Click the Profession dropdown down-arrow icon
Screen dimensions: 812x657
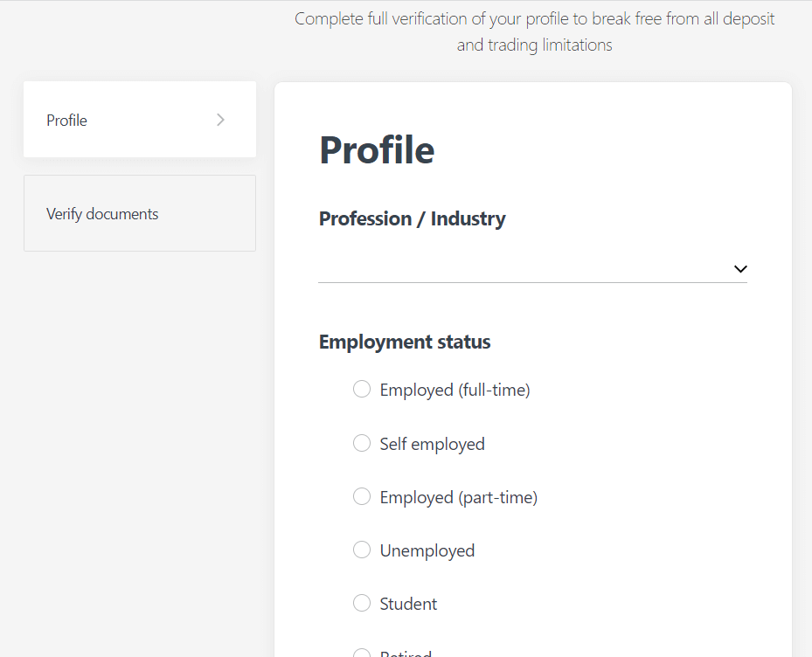tap(740, 269)
